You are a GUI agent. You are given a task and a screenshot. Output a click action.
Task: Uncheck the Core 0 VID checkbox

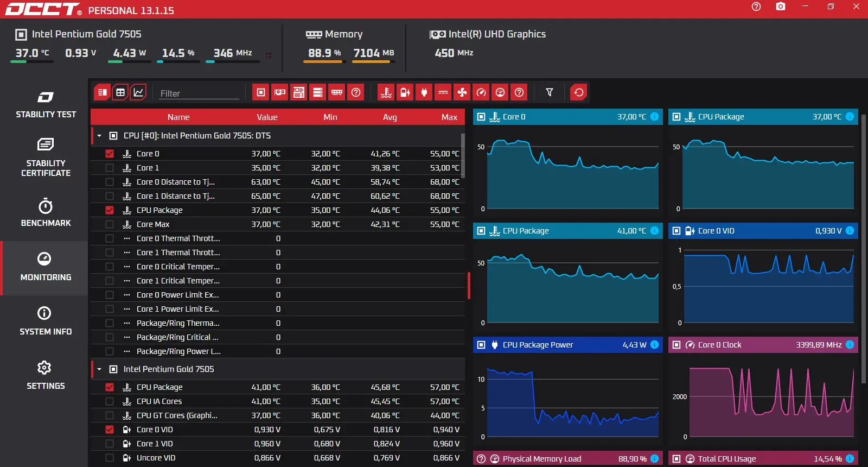[110, 430]
